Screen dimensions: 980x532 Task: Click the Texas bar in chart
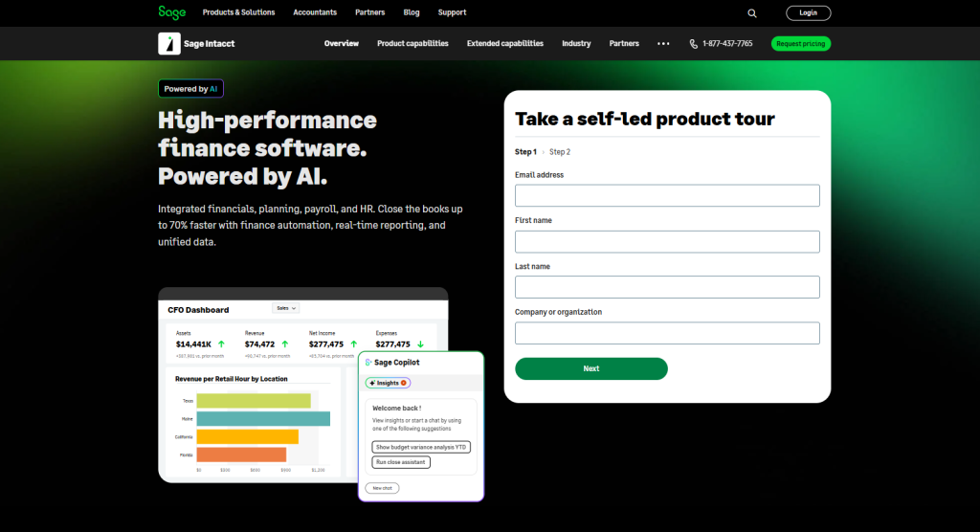click(x=253, y=401)
